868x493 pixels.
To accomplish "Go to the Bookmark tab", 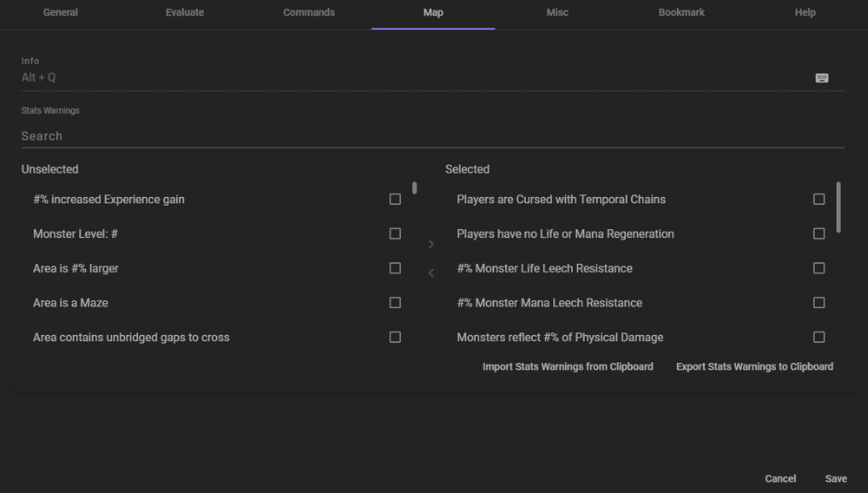I will [681, 13].
